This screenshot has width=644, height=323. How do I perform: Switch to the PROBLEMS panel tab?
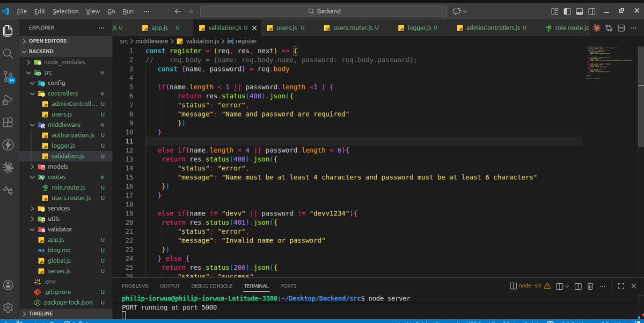coord(135,286)
